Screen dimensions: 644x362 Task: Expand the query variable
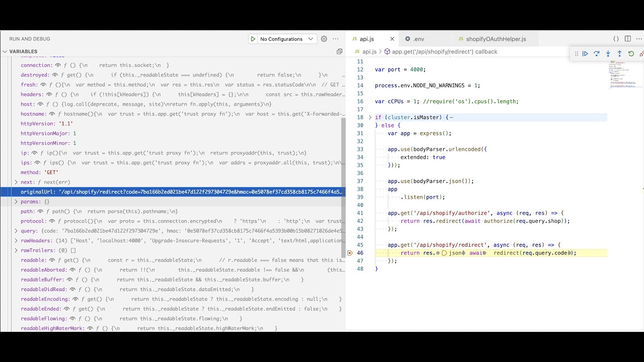point(16,231)
